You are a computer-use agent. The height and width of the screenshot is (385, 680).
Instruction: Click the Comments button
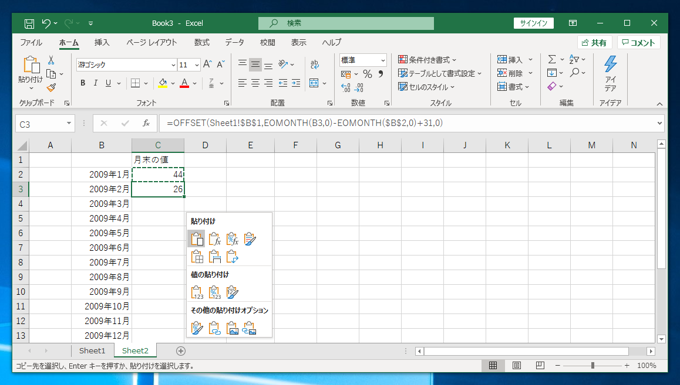pyautogui.click(x=638, y=42)
